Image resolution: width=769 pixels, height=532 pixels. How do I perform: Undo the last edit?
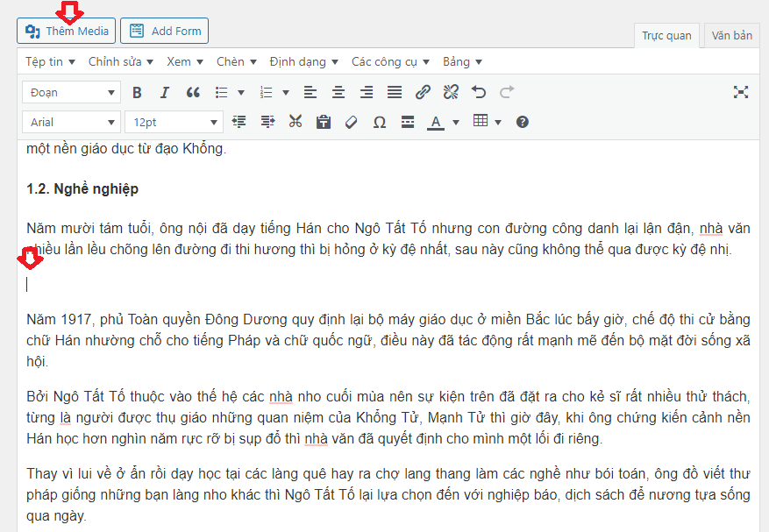[479, 92]
